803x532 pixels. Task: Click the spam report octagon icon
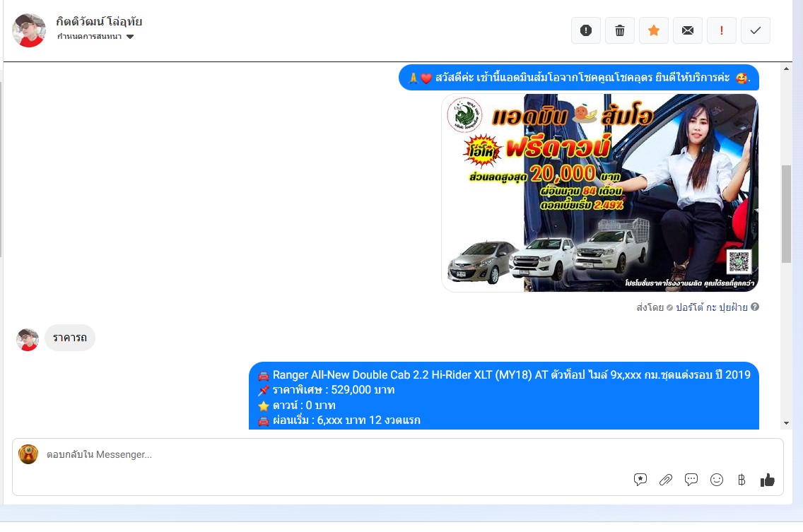586,30
